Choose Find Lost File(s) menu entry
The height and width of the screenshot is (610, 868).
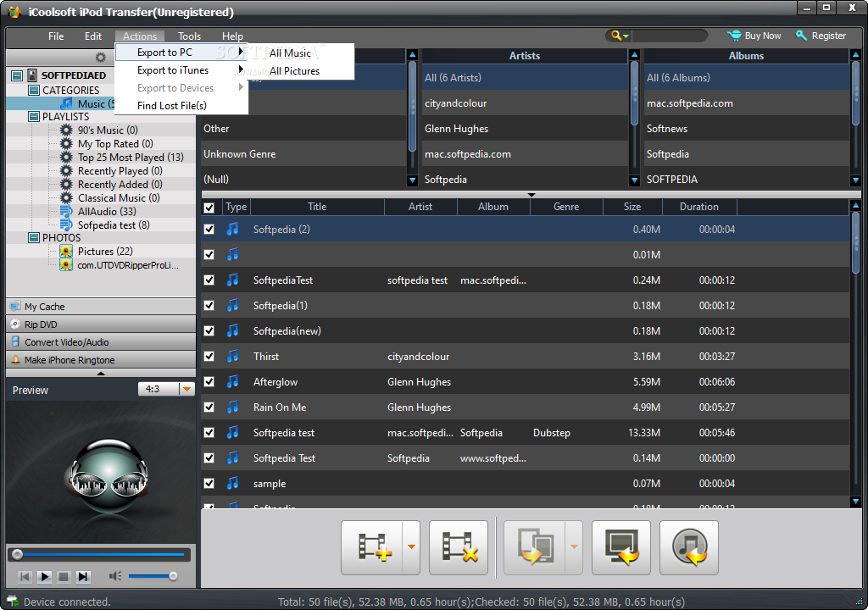pyautogui.click(x=181, y=106)
